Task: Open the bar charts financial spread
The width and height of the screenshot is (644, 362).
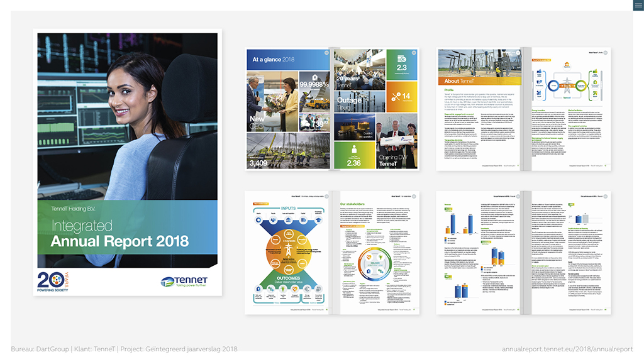Action: click(x=523, y=253)
